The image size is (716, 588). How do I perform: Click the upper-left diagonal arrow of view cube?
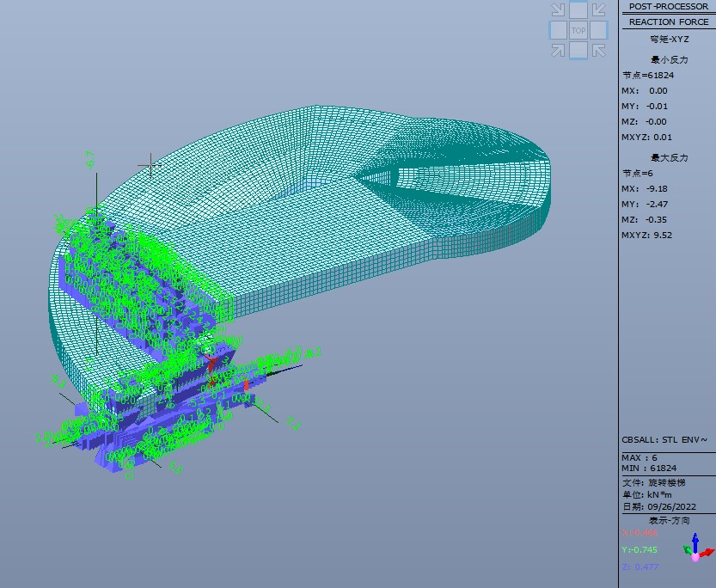pos(558,10)
